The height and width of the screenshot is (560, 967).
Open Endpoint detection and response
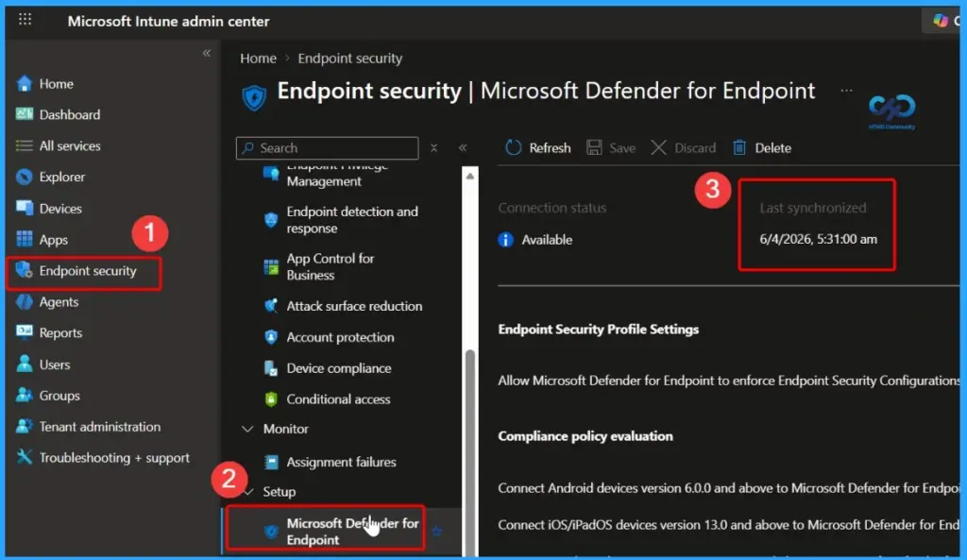click(351, 220)
